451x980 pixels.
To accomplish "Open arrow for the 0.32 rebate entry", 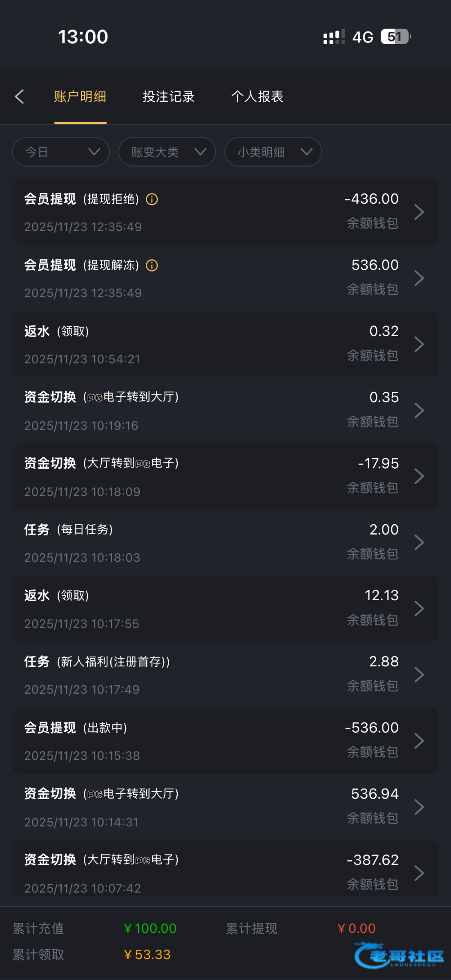I will point(419,344).
